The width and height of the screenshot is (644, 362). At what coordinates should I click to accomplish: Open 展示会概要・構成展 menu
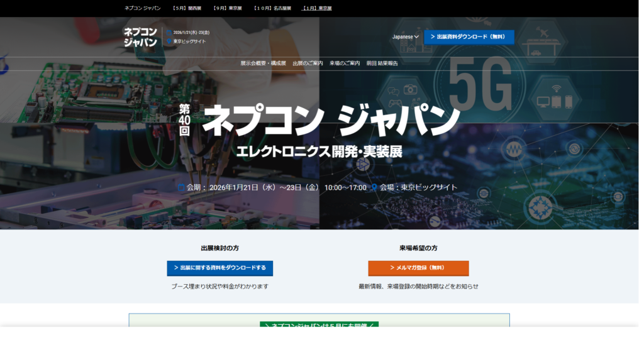[263, 63]
